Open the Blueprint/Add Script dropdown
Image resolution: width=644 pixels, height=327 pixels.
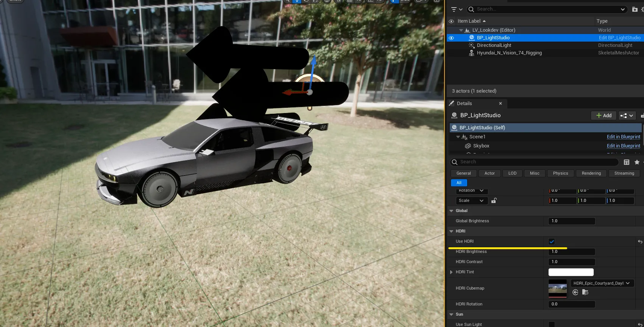click(627, 116)
